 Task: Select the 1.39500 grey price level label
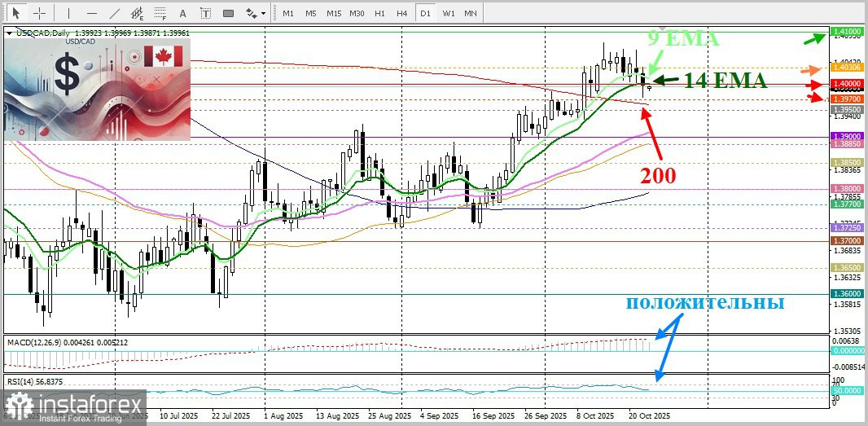[x=847, y=110]
